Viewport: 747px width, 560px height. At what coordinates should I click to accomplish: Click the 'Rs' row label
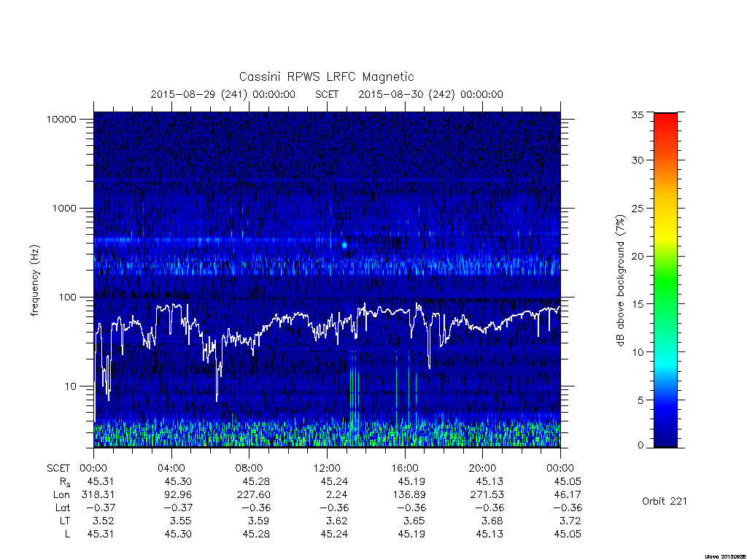(x=65, y=482)
